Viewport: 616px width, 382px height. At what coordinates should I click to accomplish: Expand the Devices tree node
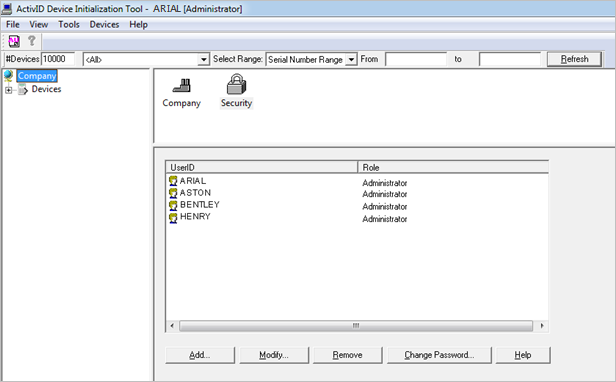tap(8, 90)
